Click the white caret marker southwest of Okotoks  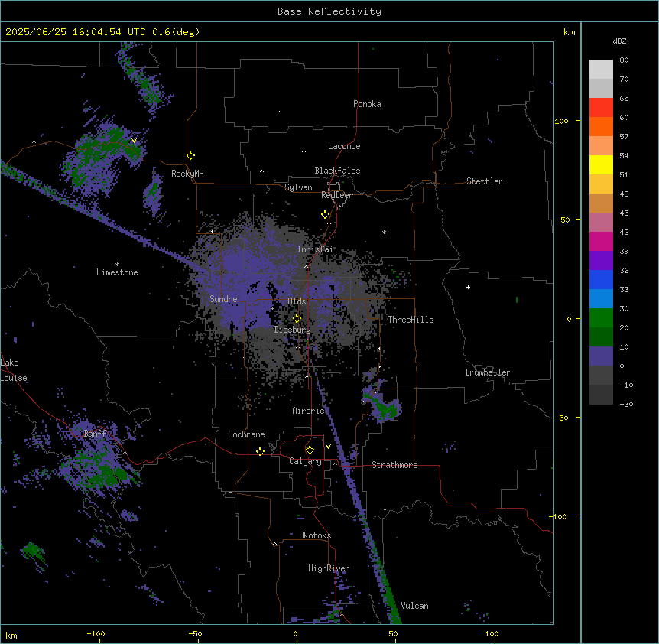point(275,544)
